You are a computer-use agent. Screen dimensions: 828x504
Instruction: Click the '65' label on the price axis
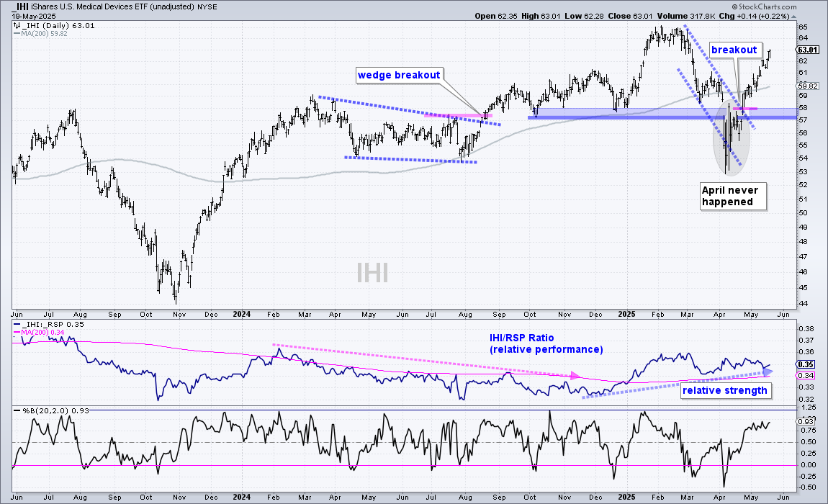coord(803,27)
